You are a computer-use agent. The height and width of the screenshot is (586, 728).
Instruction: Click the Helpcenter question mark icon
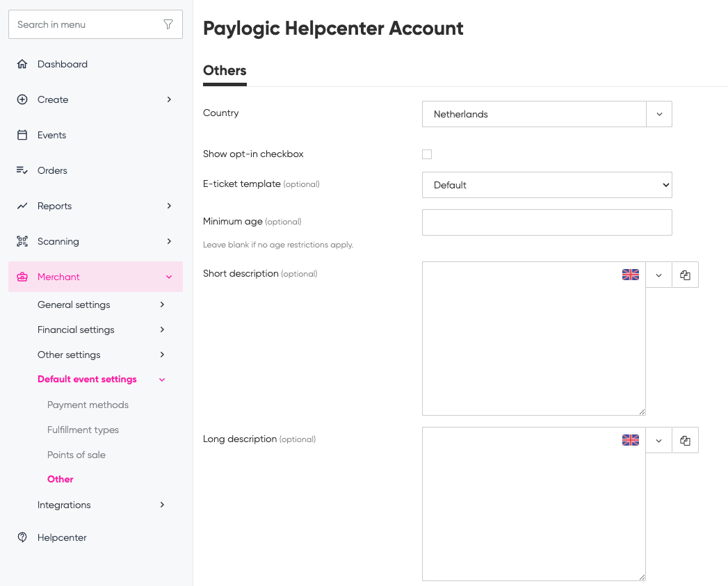click(22, 537)
